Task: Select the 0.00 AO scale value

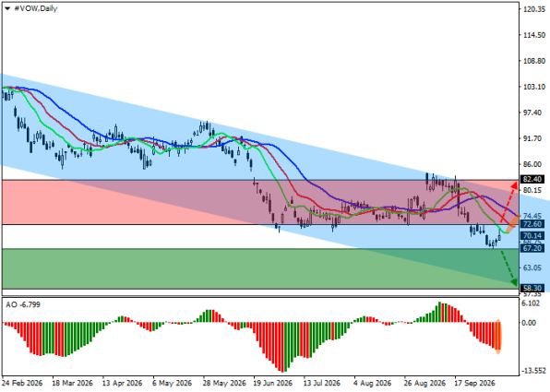Action: tap(530, 323)
